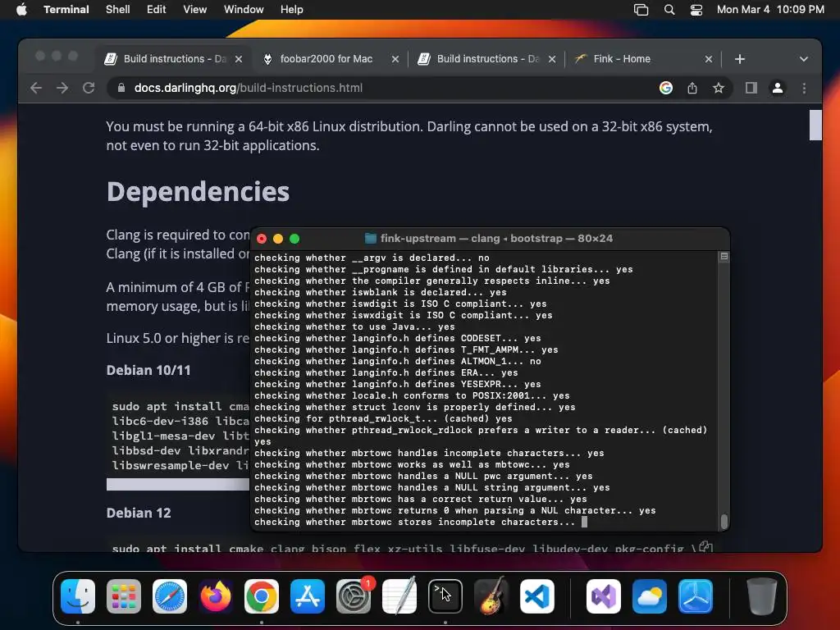Screen dimensions: 840x630
Task: Open Spotlight search in menu bar
Action: click(x=669, y=10)
